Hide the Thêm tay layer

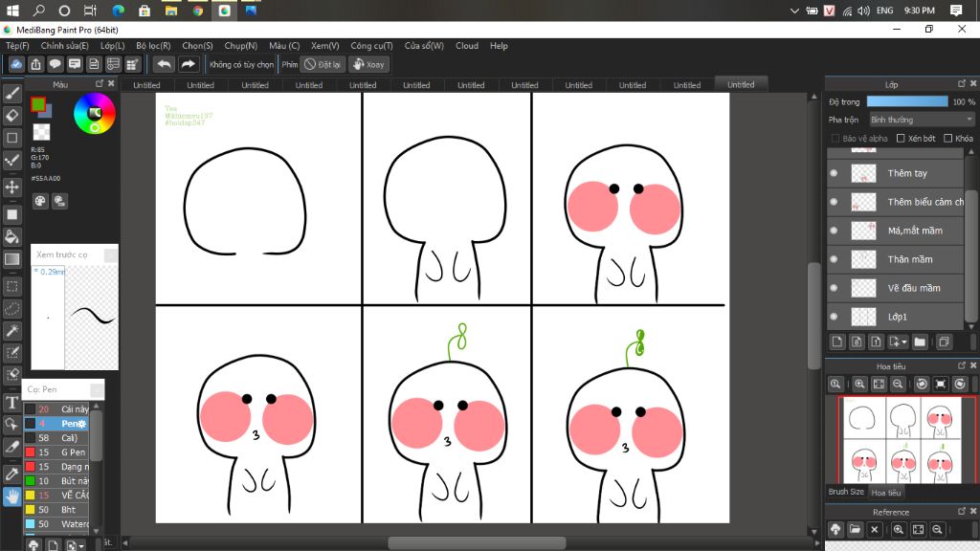pos(834,173)
